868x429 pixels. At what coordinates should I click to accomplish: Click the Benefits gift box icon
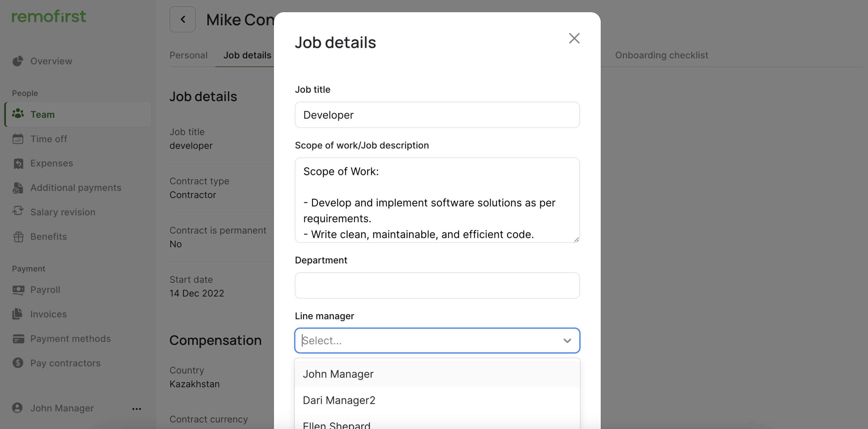pyautogui.click(x=18, y=237)
